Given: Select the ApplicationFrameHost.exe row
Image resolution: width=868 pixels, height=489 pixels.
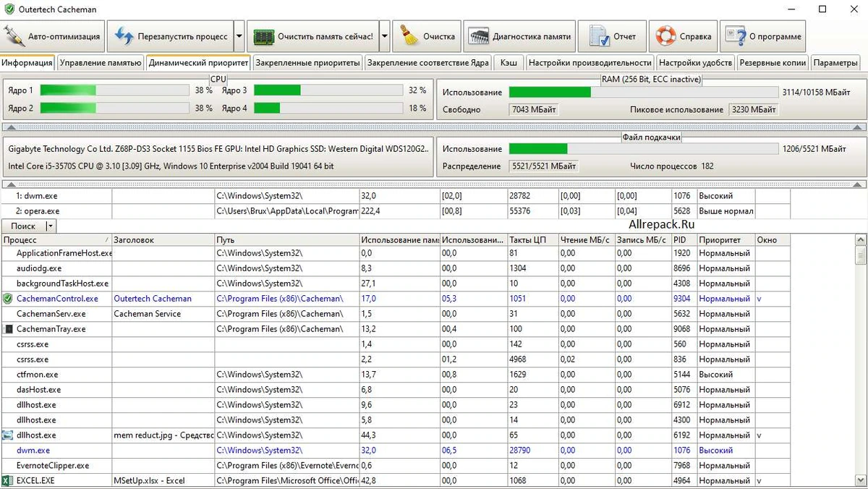Looking at the screenshot, I should click(x=396, y=253).
